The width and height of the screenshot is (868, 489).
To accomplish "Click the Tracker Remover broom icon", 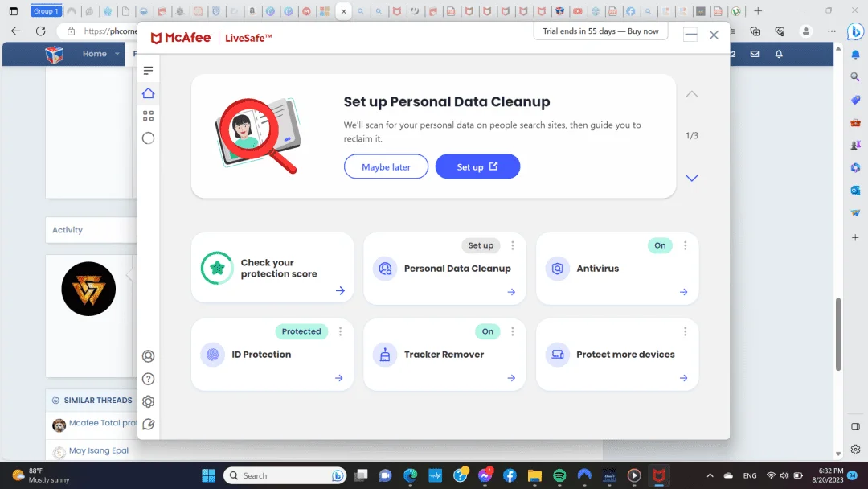I will (x=385, y=355).
